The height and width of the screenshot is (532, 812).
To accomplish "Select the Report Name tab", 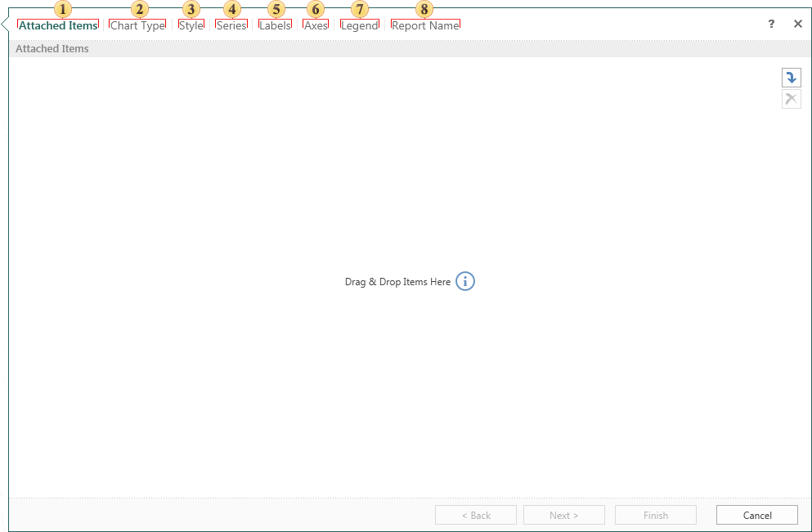I will [x=425, y=25].
